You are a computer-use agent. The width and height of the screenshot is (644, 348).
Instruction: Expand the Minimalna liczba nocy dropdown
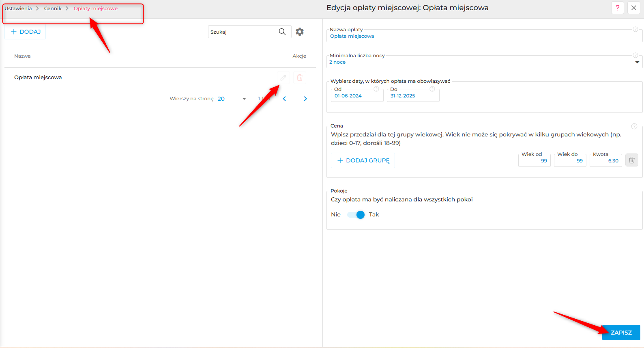(x=637, y=62)
